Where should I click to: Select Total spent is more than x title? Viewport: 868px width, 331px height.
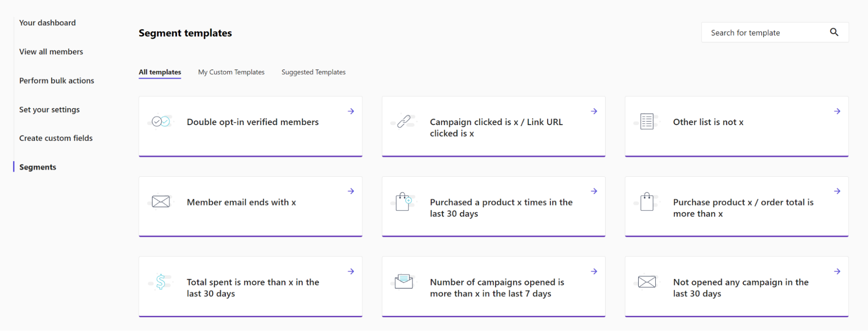point(253,288)
